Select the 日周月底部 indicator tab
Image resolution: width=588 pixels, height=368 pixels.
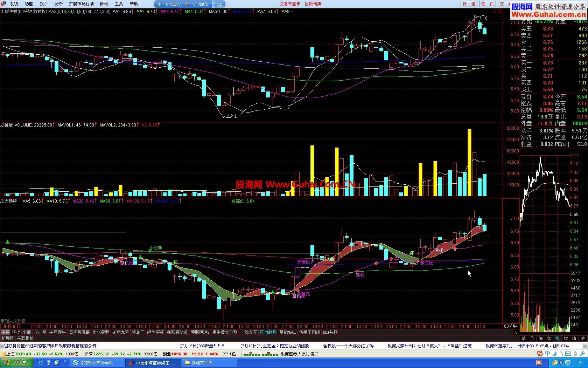coord(79,332)
